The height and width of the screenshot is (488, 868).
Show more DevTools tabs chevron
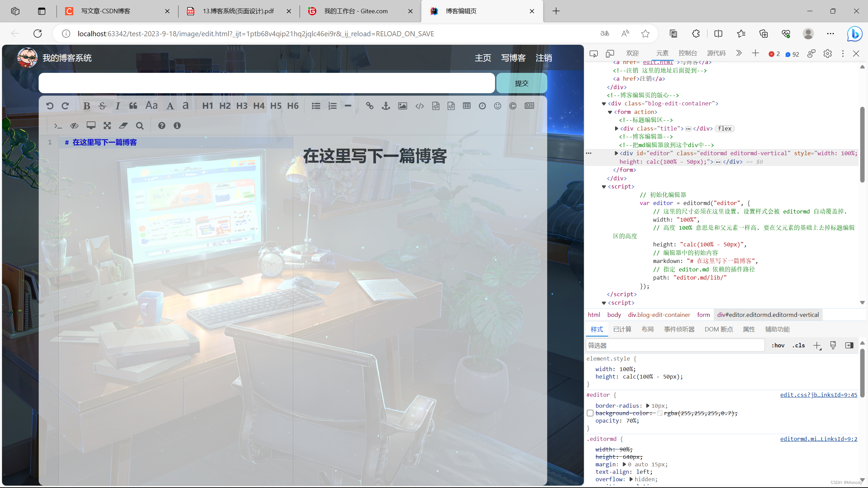pyautogui.click(x=739, y=53)
